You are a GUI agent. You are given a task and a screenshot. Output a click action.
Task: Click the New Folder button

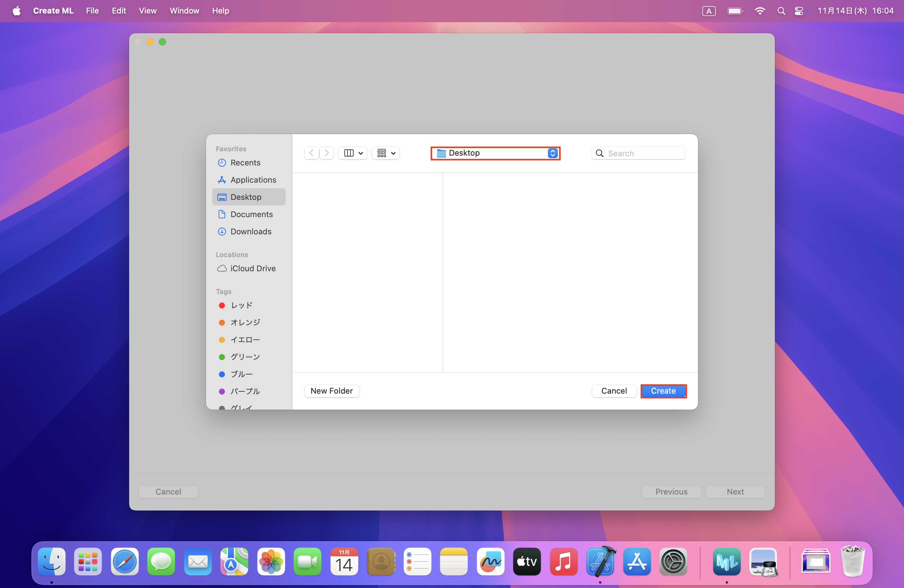331,391
